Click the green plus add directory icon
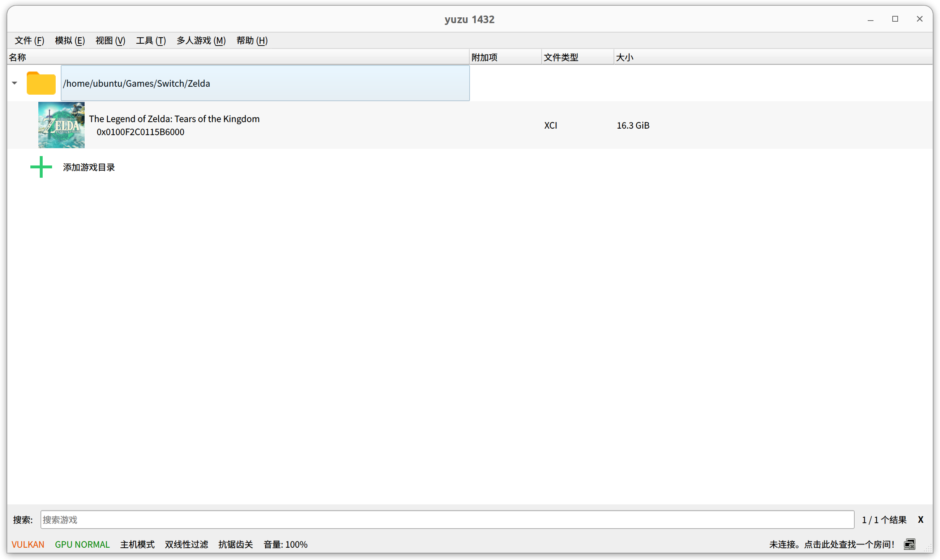Viewport: 940px width, 560px height. [41, 167]
